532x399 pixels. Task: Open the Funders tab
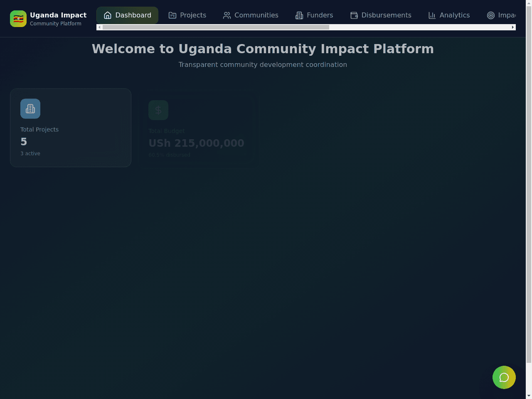coord(314,15)
